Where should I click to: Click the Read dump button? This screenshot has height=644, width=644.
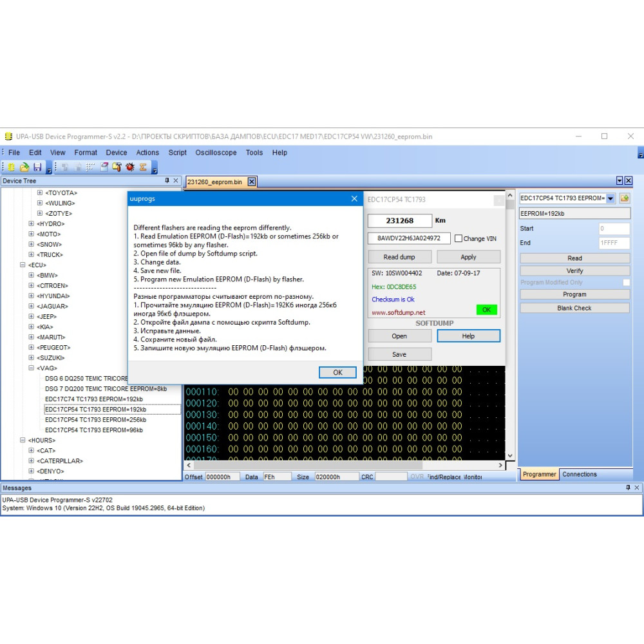click(x=400, y=257)
